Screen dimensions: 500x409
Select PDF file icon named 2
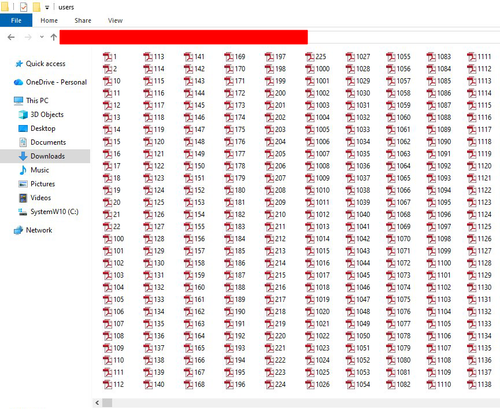point(107,69)
